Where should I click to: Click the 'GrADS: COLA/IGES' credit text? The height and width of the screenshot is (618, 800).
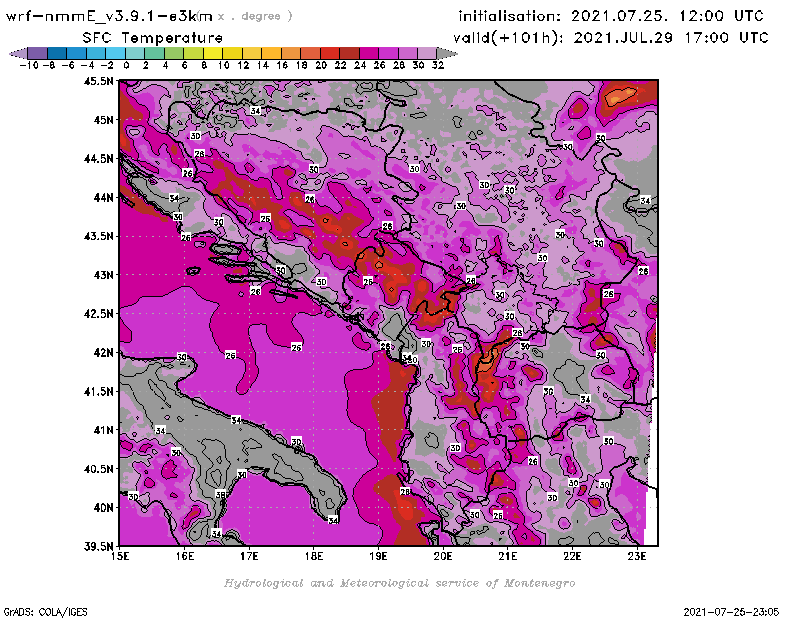click(x=45, y=612)
